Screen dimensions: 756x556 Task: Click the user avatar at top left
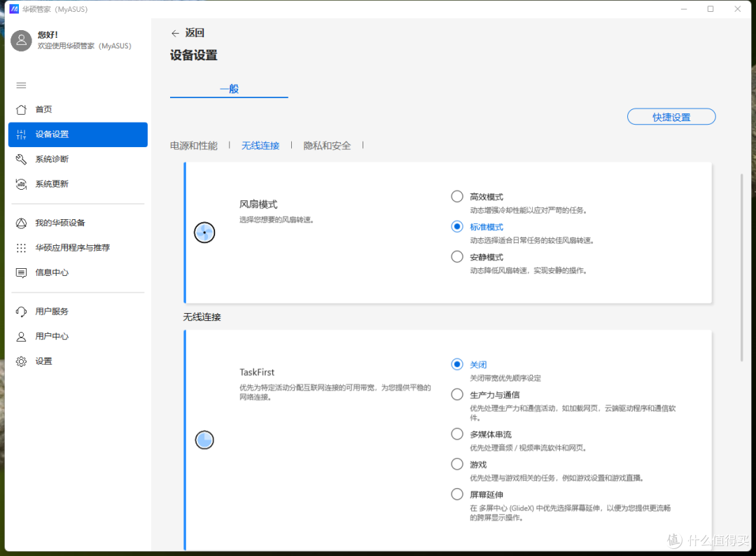pyautogui.click(x=21, y=41)
